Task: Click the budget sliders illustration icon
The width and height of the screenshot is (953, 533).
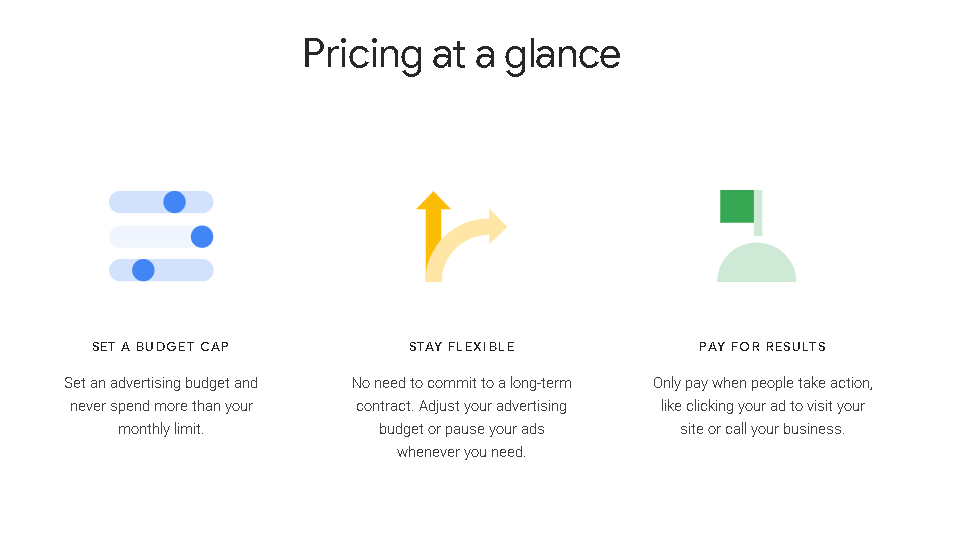Action: tap(161, 236)
